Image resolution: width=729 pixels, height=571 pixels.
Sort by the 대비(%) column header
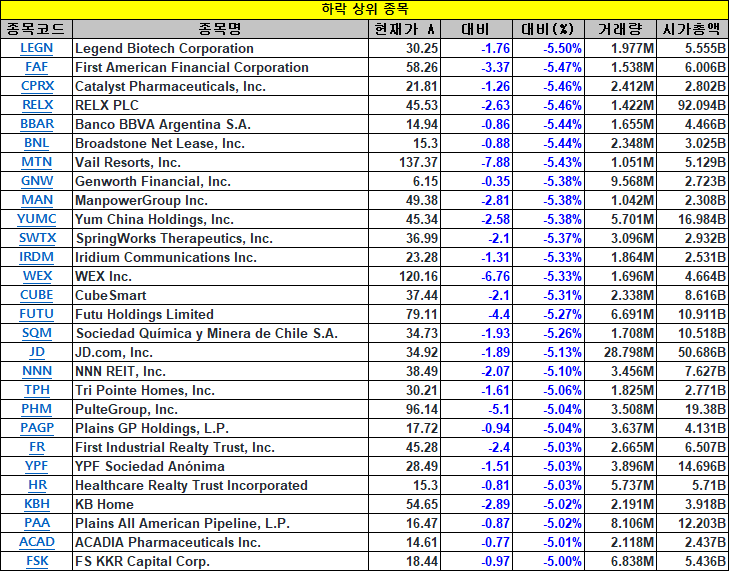[x=548, y=29]
